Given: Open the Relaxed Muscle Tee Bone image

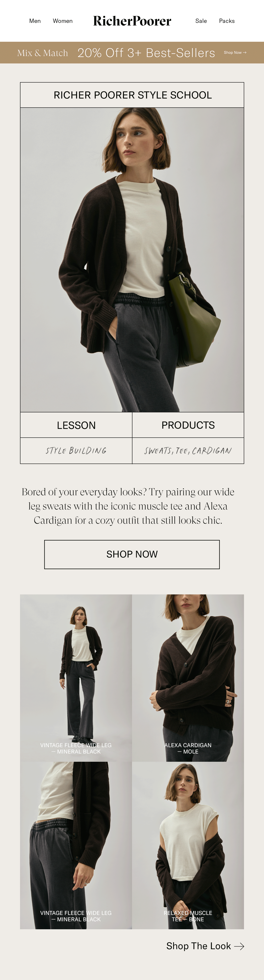Looking at the screenshot, I should (188, 845).
